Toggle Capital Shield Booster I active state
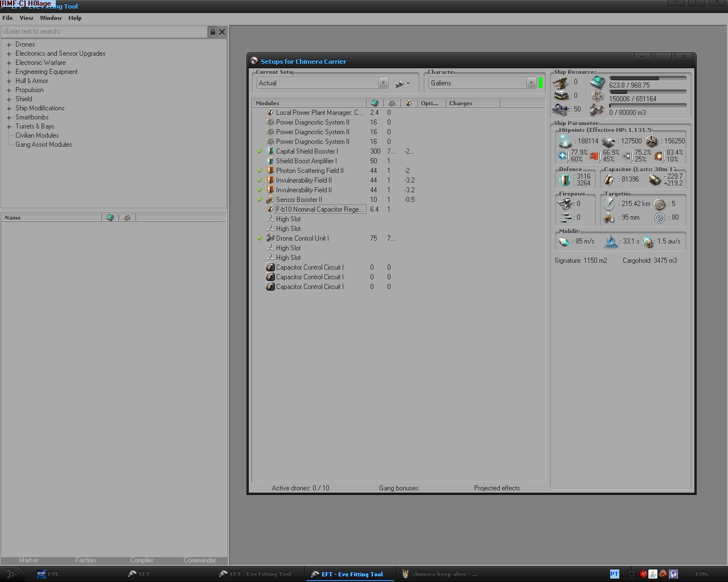728x582 pixels. (260, 151)
